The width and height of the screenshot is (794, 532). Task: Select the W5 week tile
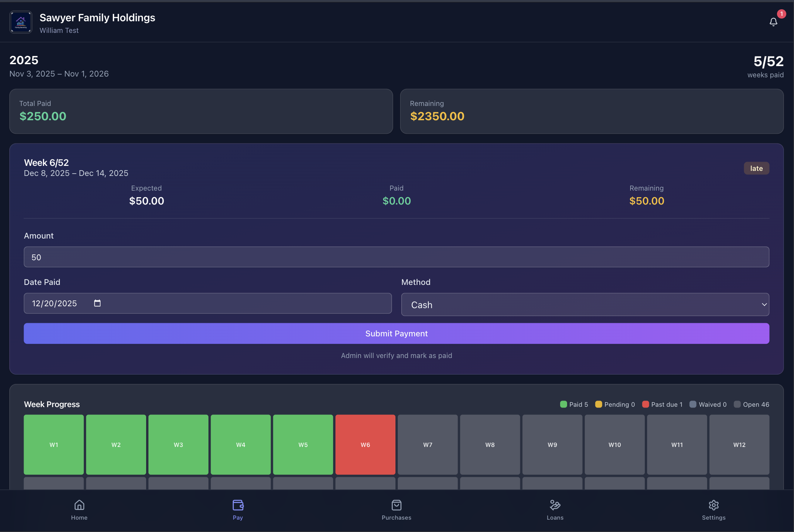303,445
